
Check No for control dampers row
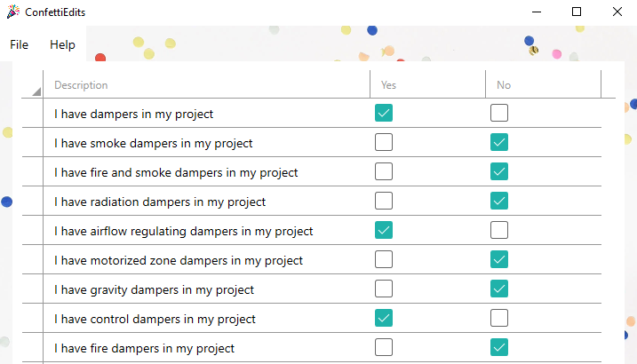(x=499, y=319)
